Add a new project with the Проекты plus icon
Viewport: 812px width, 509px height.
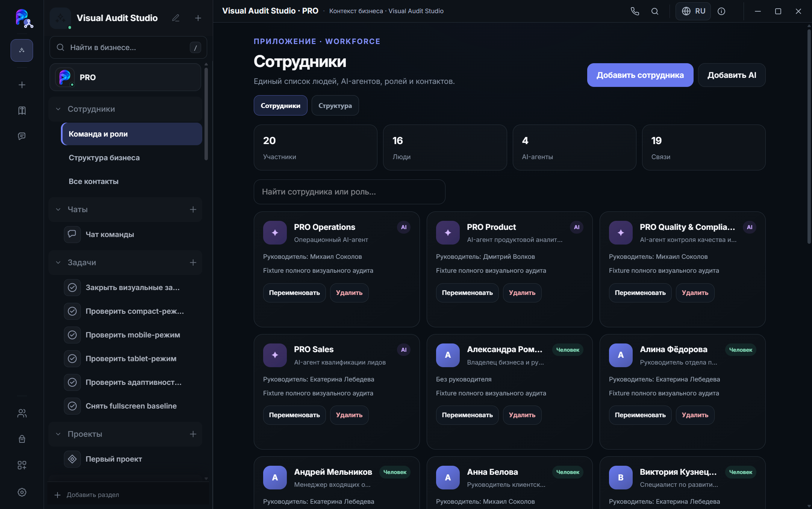tap(193, 434)
